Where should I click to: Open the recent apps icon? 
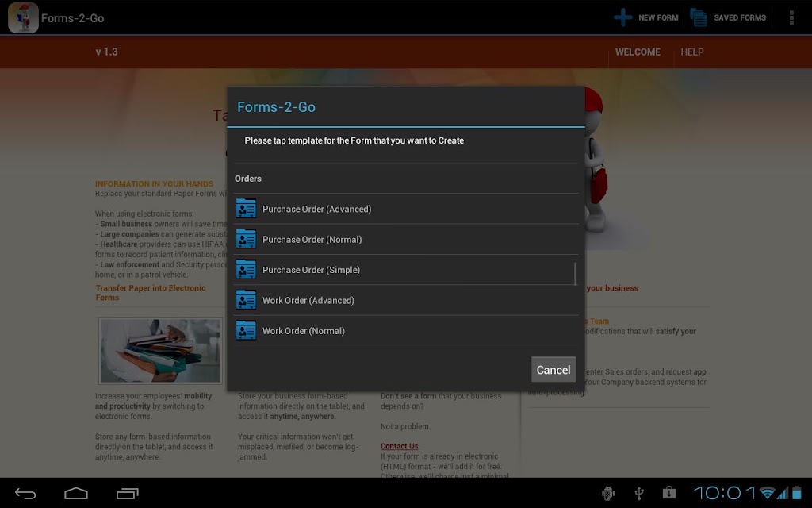tap(128, 494)
